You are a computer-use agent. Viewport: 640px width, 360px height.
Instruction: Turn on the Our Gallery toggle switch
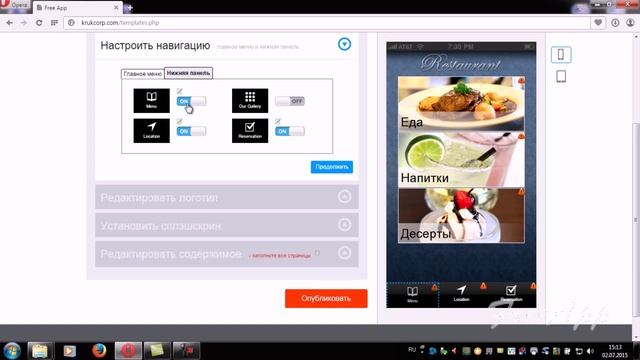[290, 101]
